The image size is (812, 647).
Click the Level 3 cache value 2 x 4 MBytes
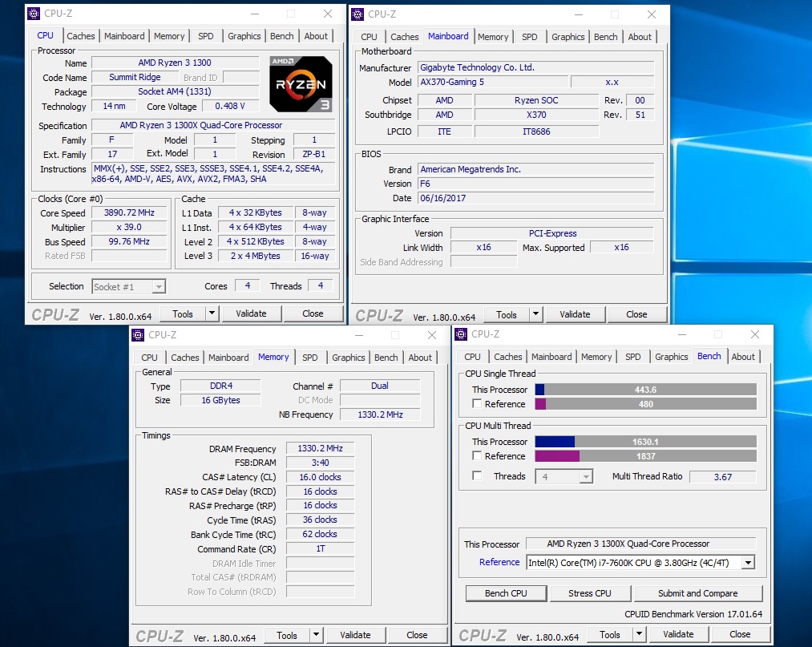tap(256, 256)
